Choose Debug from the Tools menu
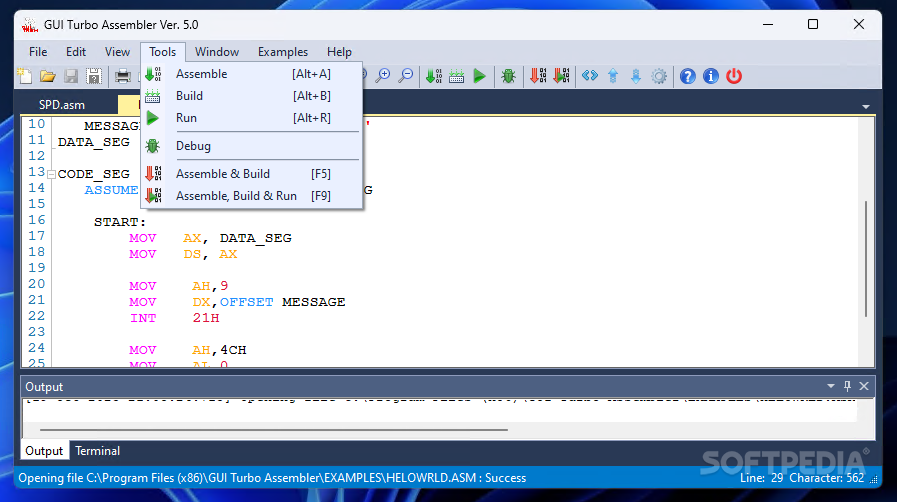Image resolution: width=897 pixels, height=502 pixels. [x=252, y=146]
